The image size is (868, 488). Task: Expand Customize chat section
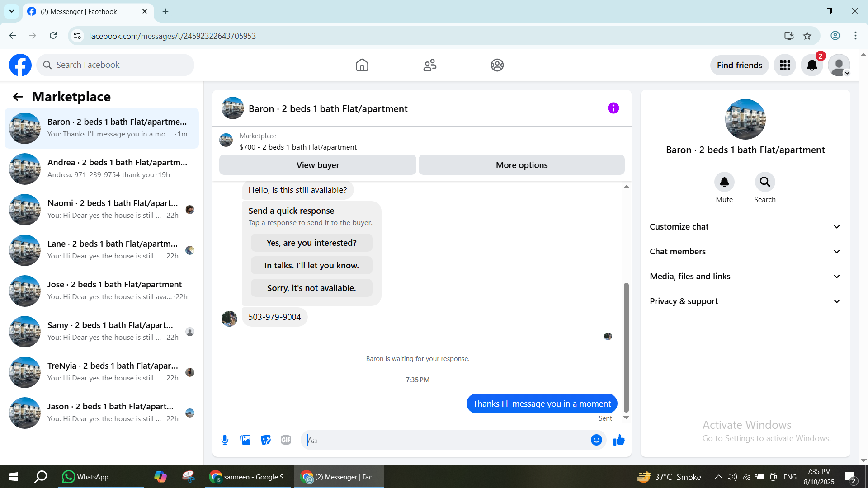point(745,227)
